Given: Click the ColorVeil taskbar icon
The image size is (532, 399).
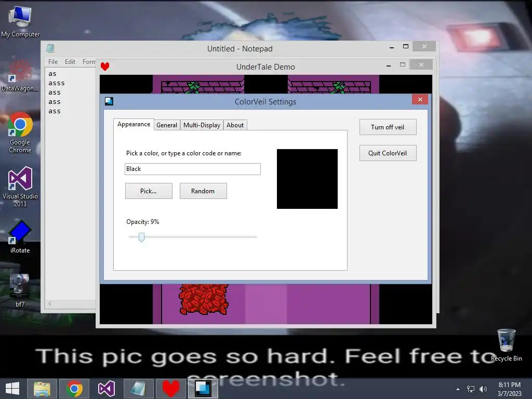Looking at the screenshot, I should [203, 389].
